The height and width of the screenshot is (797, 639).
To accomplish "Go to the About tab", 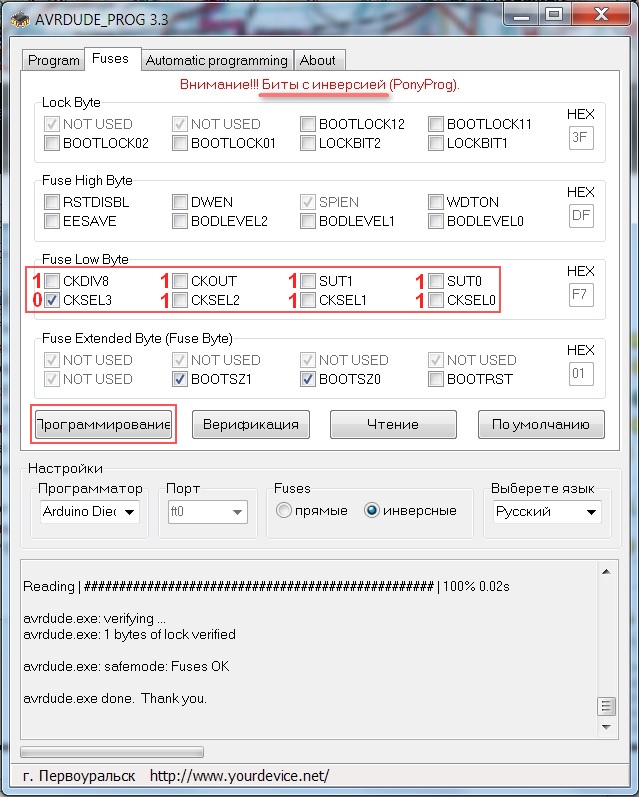I will (318, 60).
